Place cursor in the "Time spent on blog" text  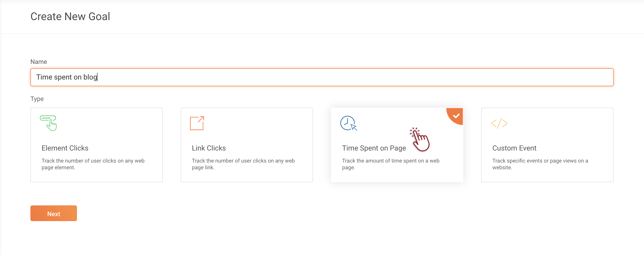pos(66,77)
